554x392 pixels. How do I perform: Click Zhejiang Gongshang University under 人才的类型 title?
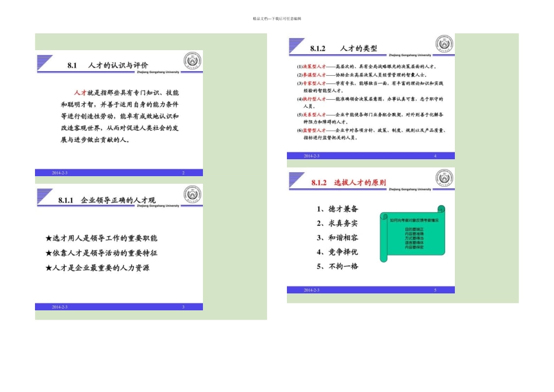point(410,55)
